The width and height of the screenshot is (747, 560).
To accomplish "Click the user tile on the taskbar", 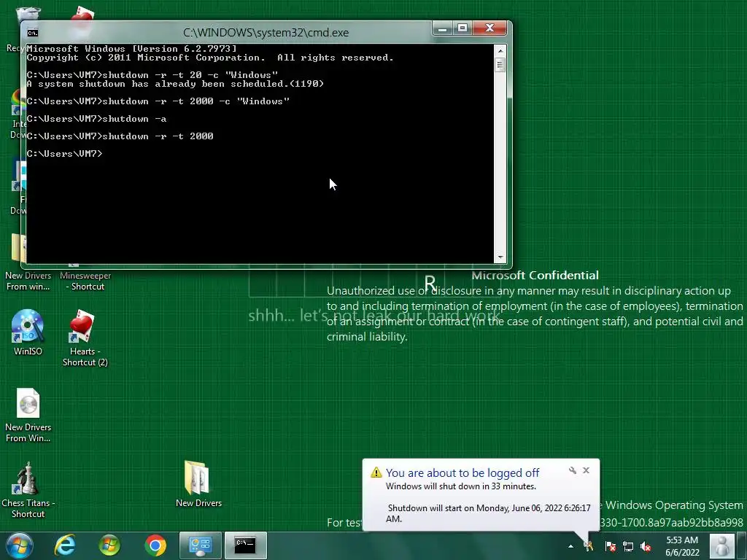I will point(722,545).
